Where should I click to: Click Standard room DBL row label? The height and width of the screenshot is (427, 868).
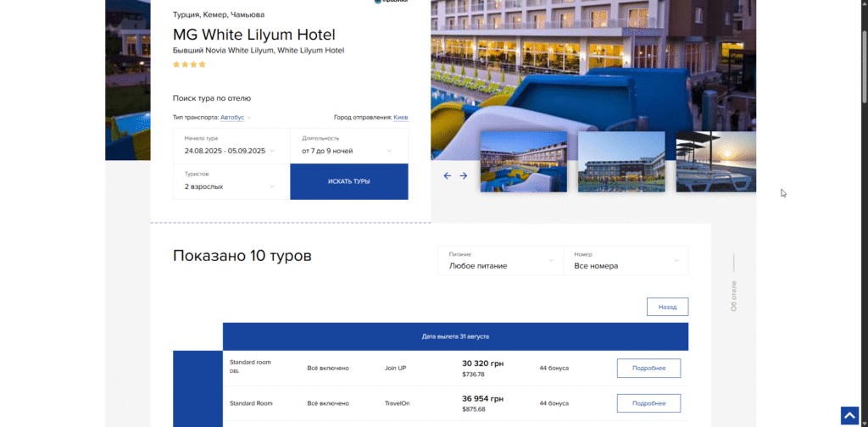tap(250, 366)
